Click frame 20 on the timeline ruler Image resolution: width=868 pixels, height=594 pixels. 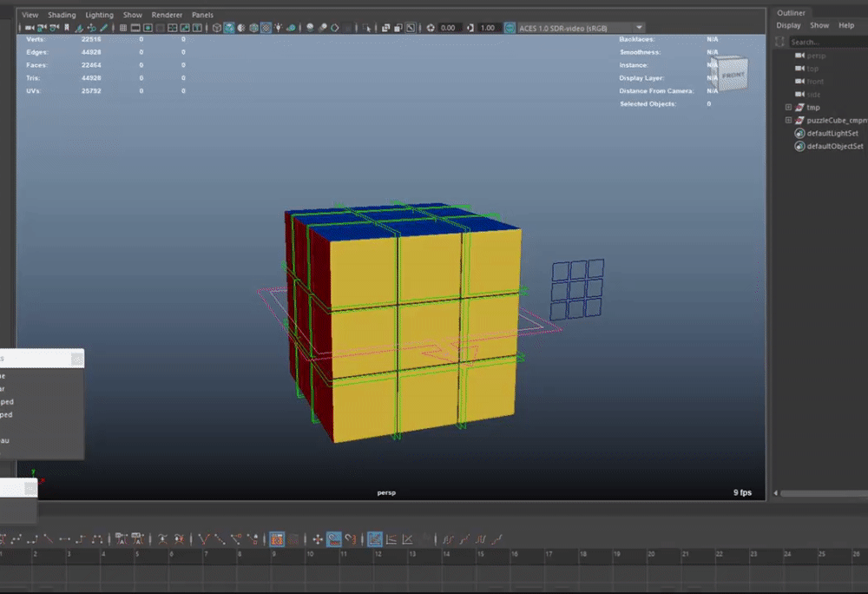[x=651, y=554]
